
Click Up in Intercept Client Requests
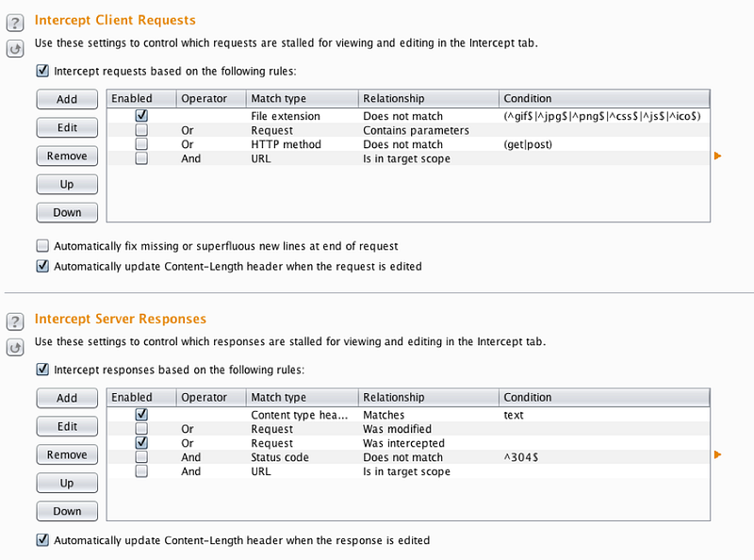(67, 184)
